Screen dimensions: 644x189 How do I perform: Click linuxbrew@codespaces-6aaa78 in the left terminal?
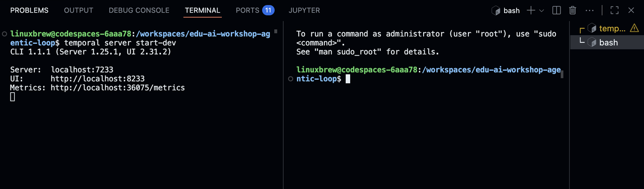(70, 34)
